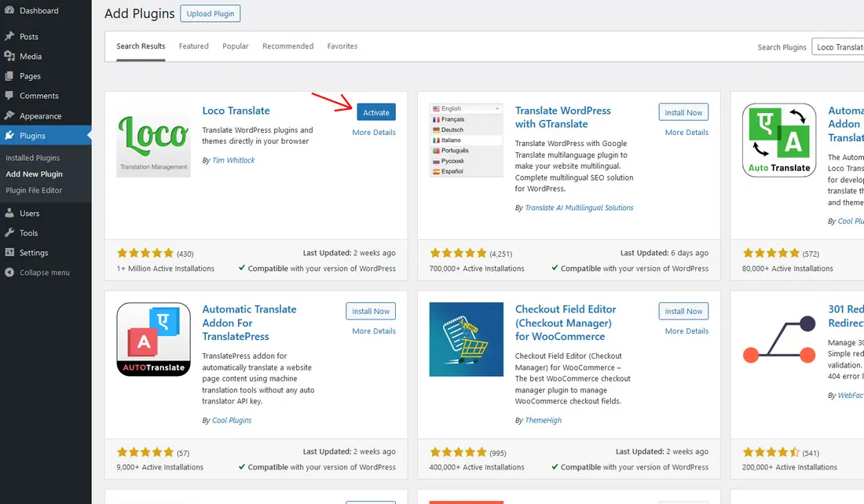Click the Auto Translate addon icon
Screen dimensions: 864x504
(778, 140)
